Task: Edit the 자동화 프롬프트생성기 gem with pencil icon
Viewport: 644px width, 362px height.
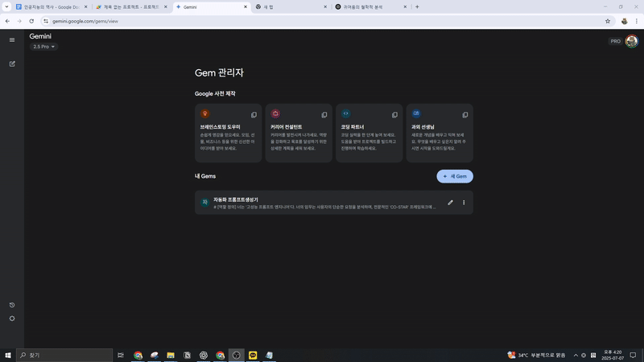Action: coord(450,203)
